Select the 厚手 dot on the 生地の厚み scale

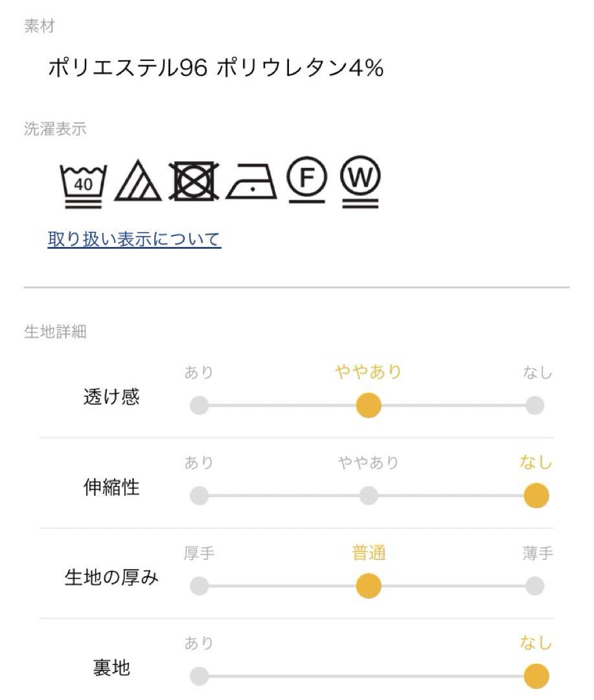click(199, 586)
